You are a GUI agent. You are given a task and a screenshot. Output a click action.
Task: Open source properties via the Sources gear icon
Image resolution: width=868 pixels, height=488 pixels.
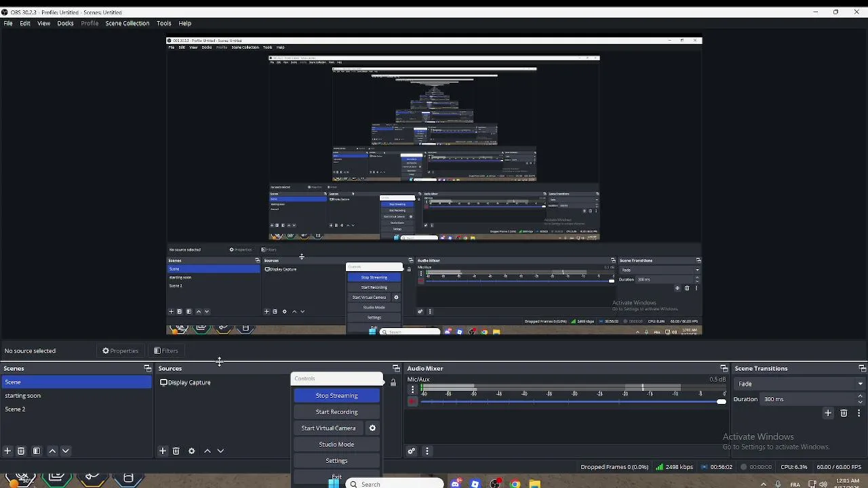coord(192,451)
